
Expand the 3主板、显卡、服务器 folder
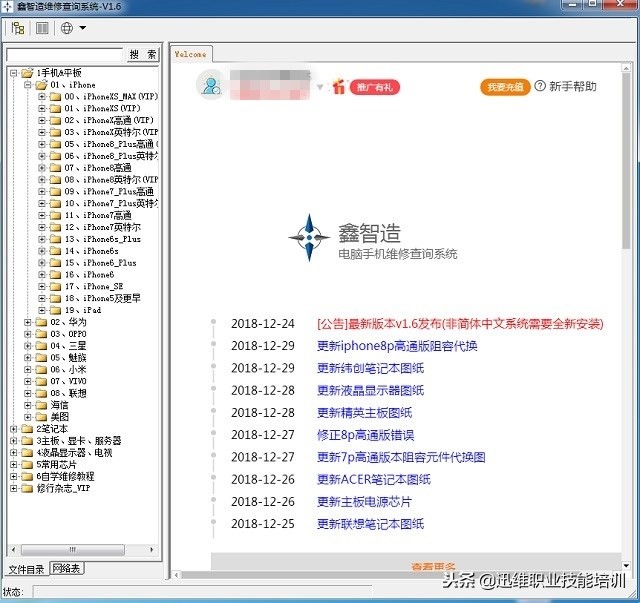(13, 441)
